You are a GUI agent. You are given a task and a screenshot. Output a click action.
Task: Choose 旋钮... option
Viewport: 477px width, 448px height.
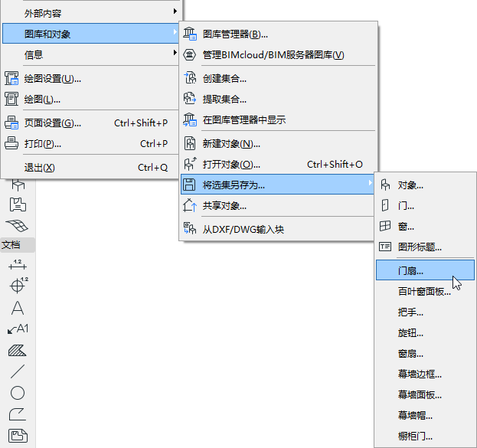click(x=425, y=333)
